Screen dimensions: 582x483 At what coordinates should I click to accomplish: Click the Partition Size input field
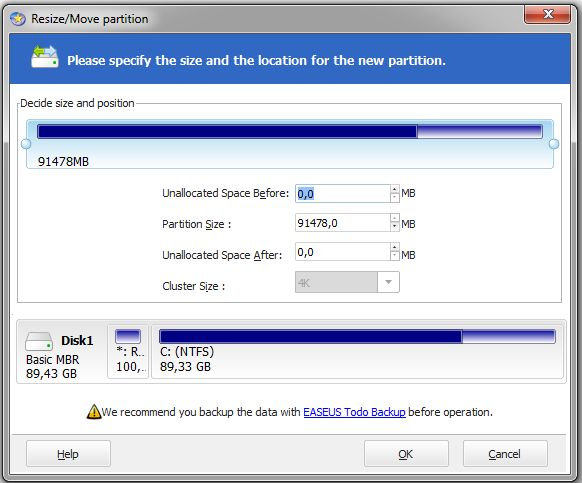[x=343, y=223]
